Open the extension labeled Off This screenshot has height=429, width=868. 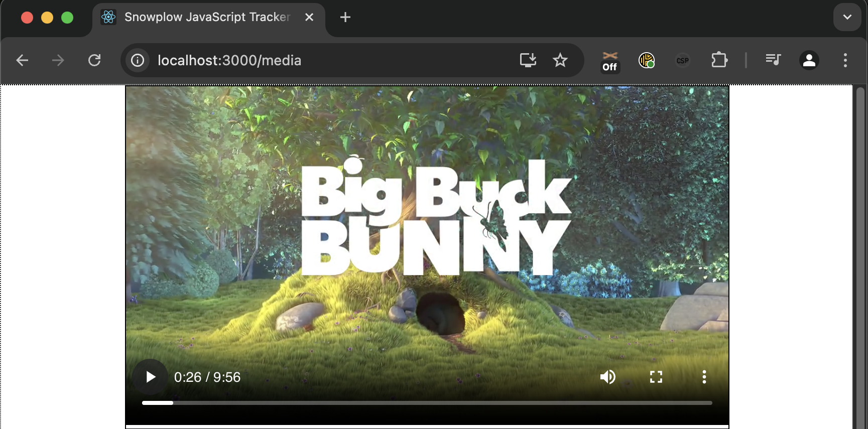[x=610, y=62]
